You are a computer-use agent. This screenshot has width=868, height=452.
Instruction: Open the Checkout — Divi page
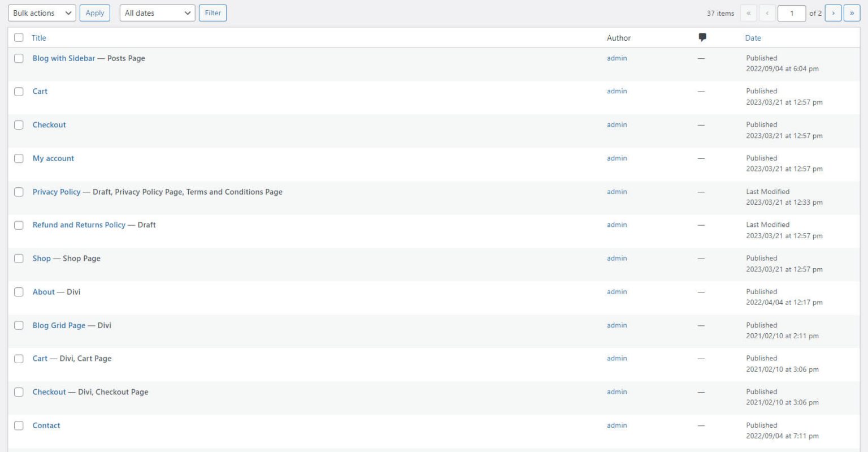[49, 391]
